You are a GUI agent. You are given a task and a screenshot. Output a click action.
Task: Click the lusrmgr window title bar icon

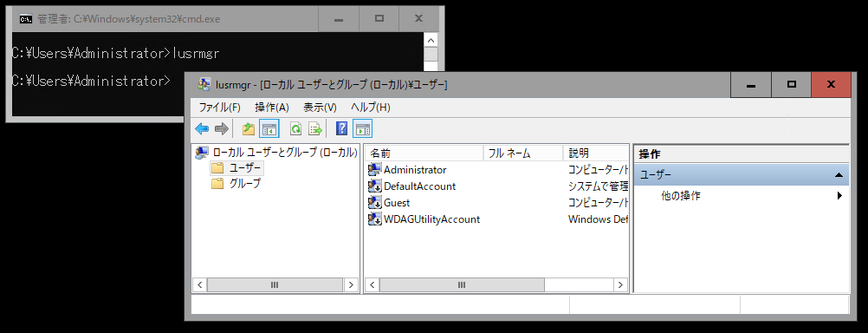(204, 85)
